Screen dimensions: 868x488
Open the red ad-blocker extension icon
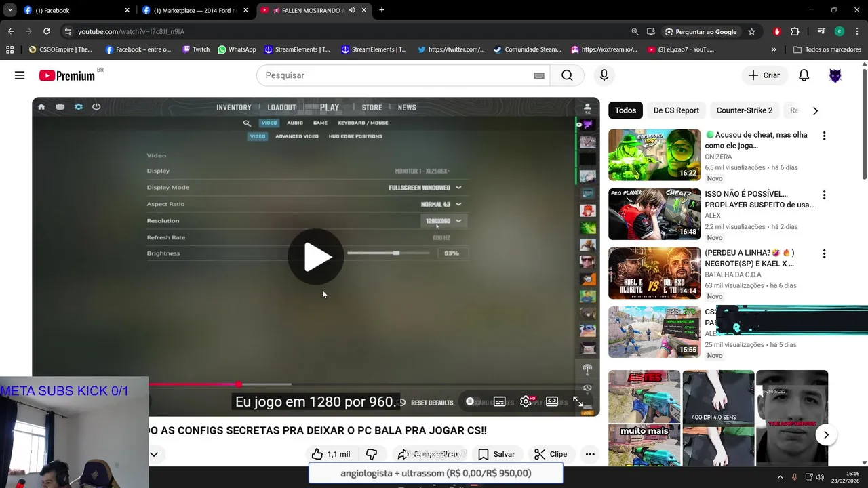tap(777, 31)
